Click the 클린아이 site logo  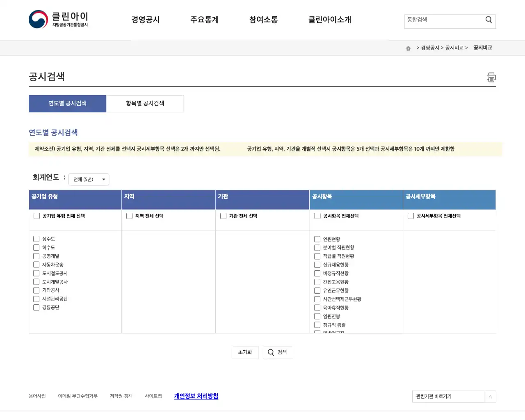(x=57, y=19)
